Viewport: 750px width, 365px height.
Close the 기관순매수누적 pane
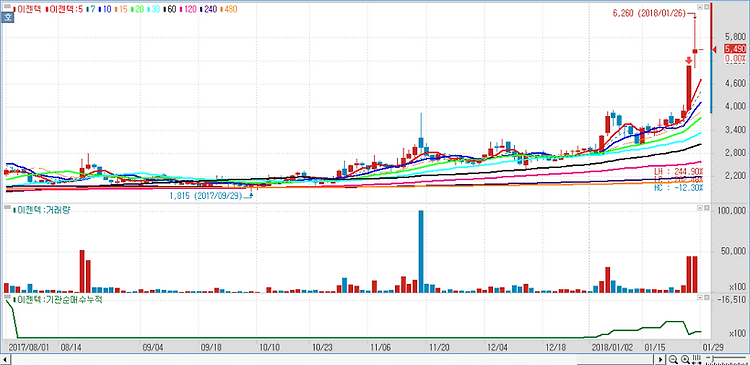[706, 298]
